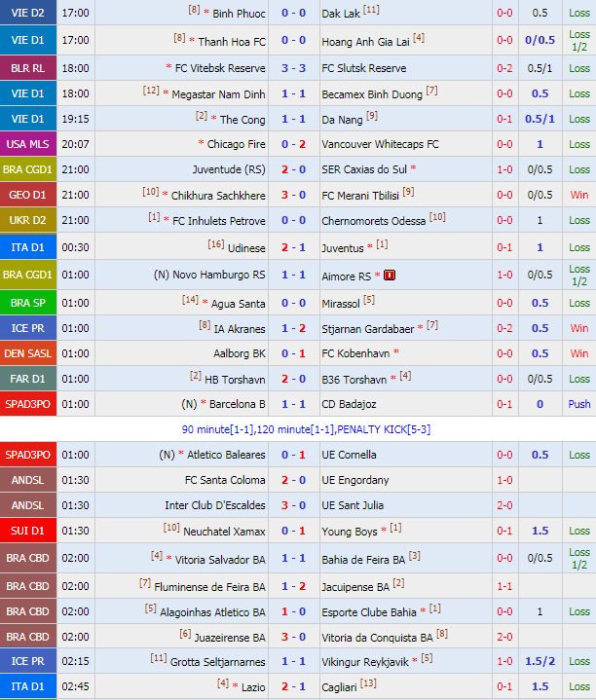
Task: Open the 0 - 2 Chicago Fire score
Action: point(293,144)
